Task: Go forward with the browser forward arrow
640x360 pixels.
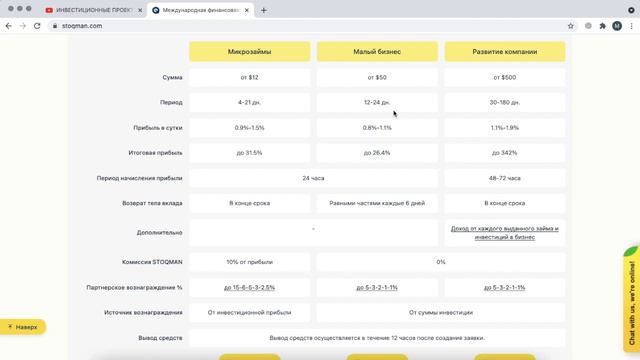Action: pos(23,26)
